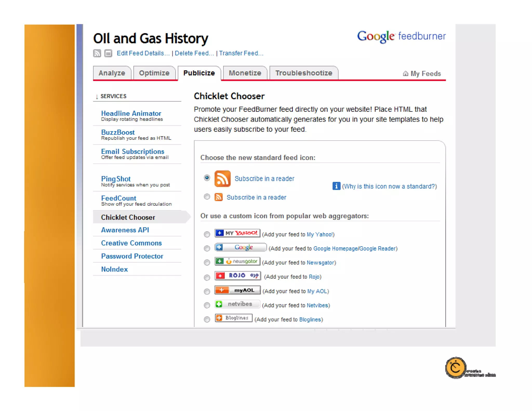Click the gray document icon beside RSS icon
The width and height of the screenshot is (532, 411).
108,53
